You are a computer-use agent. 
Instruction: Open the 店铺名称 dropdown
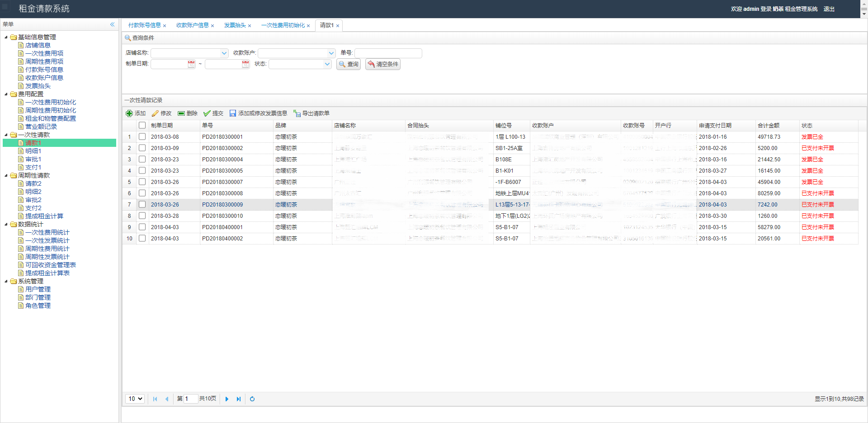[x=224, y=53]
